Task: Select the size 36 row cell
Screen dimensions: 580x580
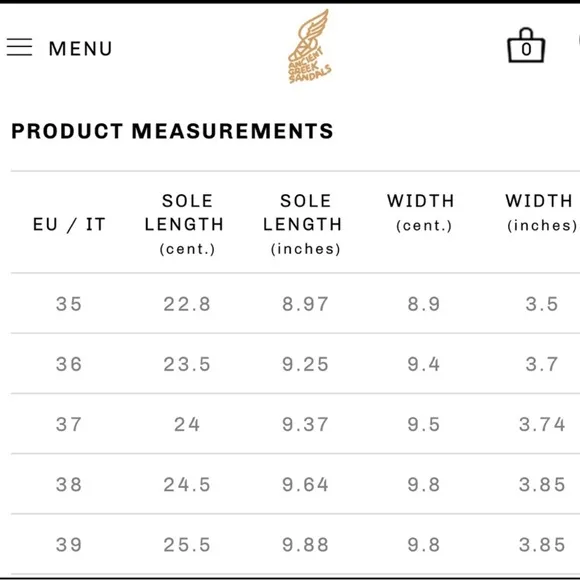Action: (x=69, y=364)
